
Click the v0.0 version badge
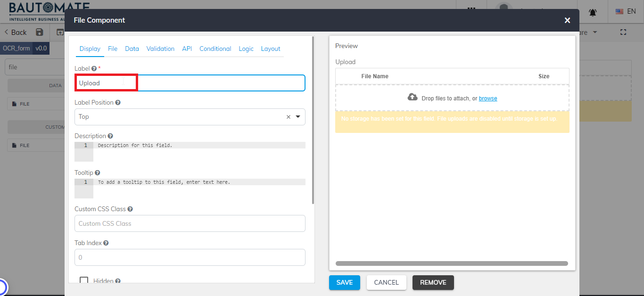[x=41, y=48]
